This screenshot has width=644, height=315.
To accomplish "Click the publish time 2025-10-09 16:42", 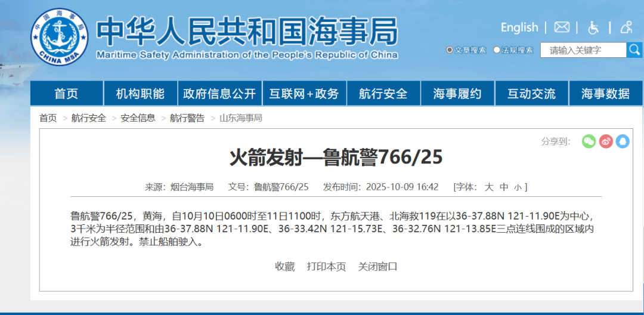I will pos(402,187).
